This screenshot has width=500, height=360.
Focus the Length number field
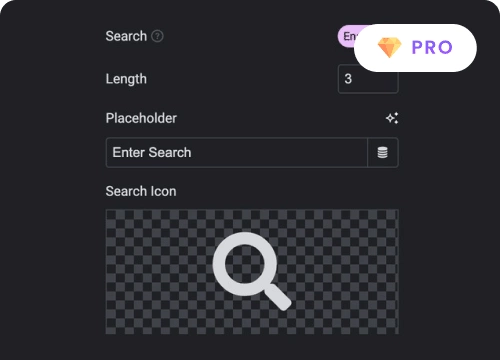click(x=368, y=79)
